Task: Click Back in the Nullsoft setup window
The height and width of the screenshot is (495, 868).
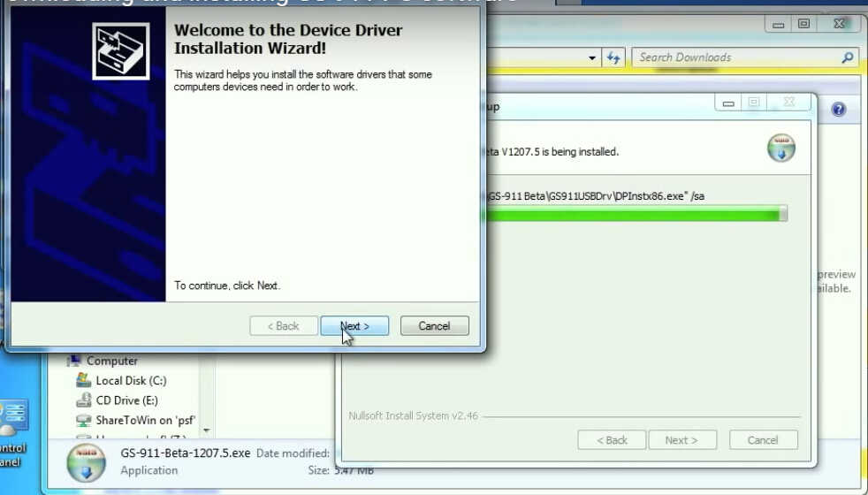Action: [x=612, y=440]
